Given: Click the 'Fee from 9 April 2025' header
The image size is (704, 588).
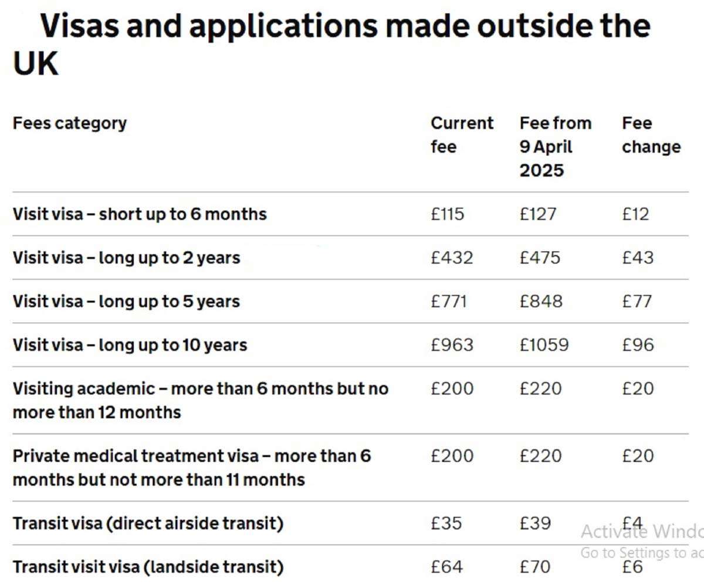Looking at the screenshot, I should coord(555,147).
